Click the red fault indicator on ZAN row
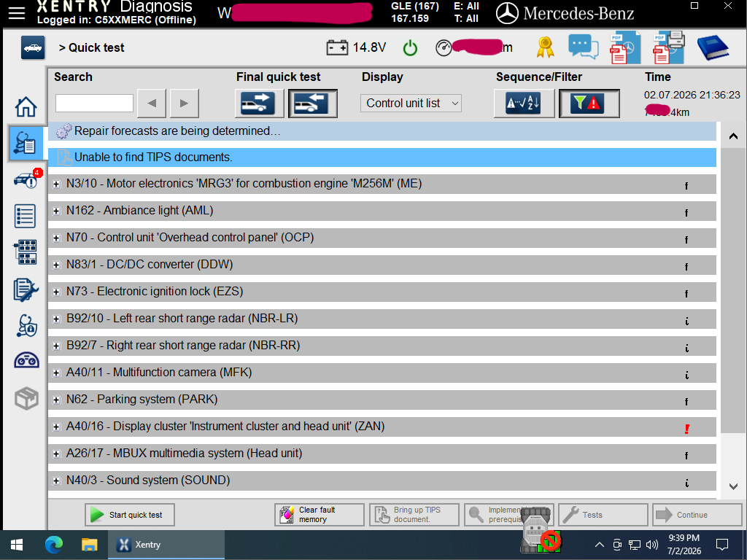 (x=686, y=429)
